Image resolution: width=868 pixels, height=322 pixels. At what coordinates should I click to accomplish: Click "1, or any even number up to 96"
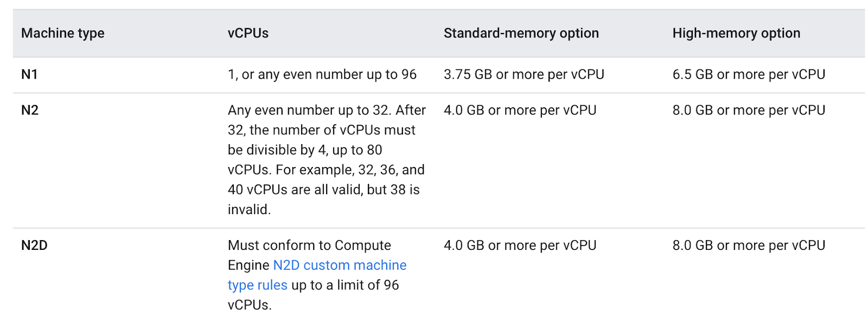click(x=322, y=74)
